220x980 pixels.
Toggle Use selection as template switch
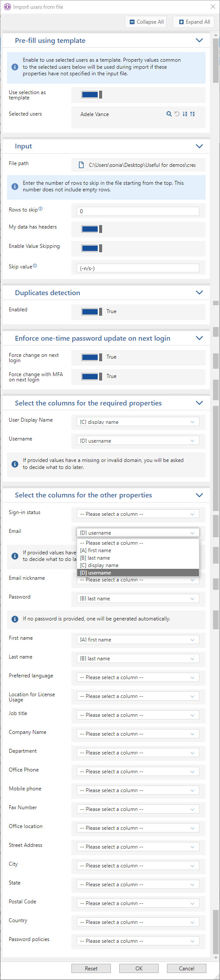(92, 95)
